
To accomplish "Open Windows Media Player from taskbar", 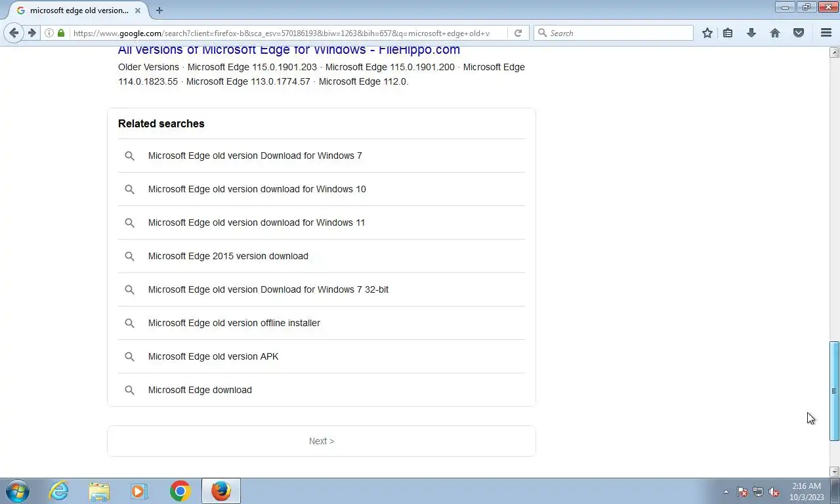I will pyautogui.click(x=139, y=491).
